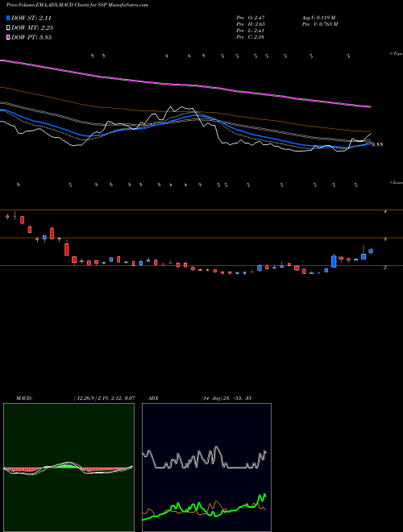The image size is (403, 532).
Task: Click the last blue candlestick on the price chart
Action: coord(371,251)
